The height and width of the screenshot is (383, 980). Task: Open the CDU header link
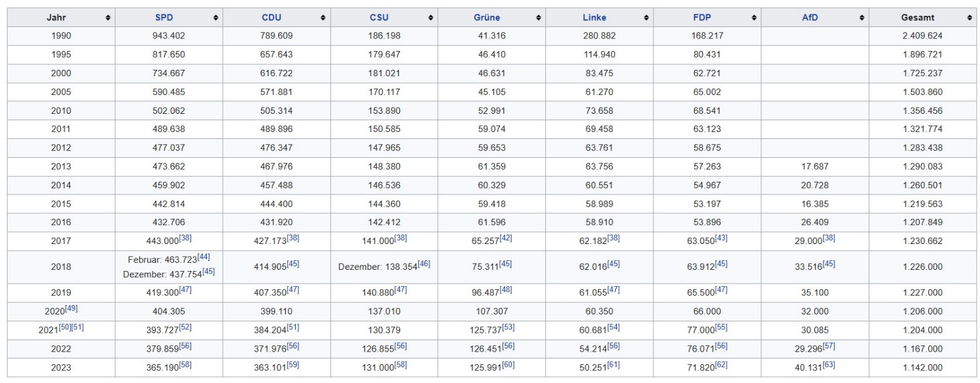271,18
